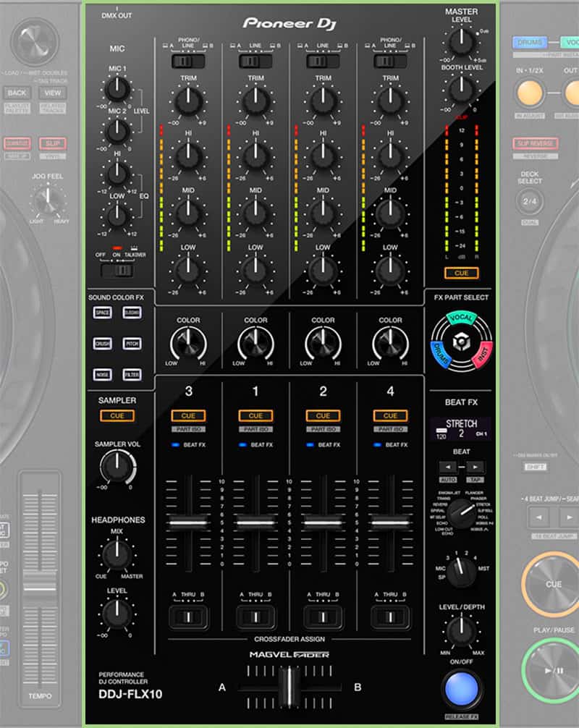Toggle channel 4 crossfader assign switch

(x=390, y=617)
